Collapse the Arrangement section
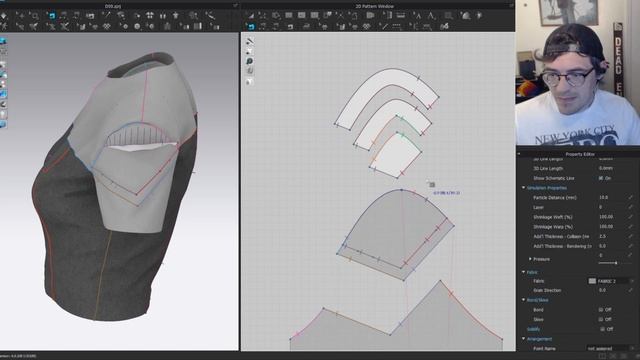640x360 pixels. coord(524,339)
